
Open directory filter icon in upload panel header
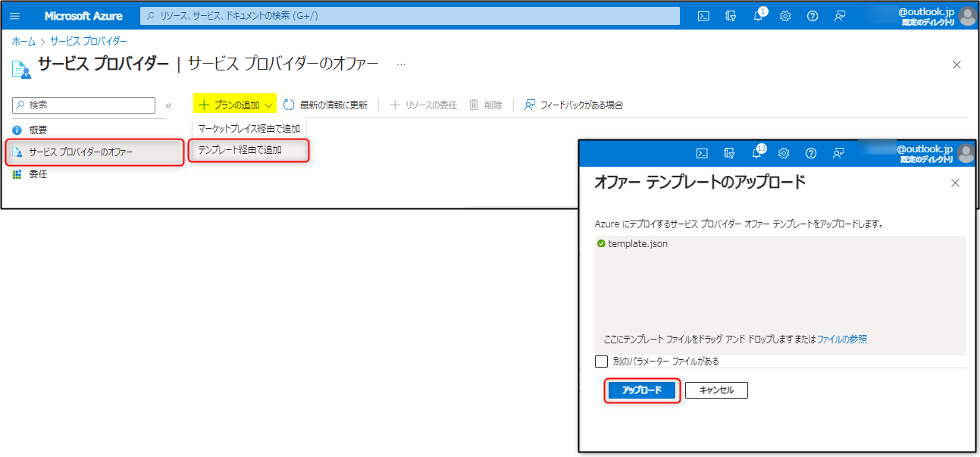coord(730,153)
